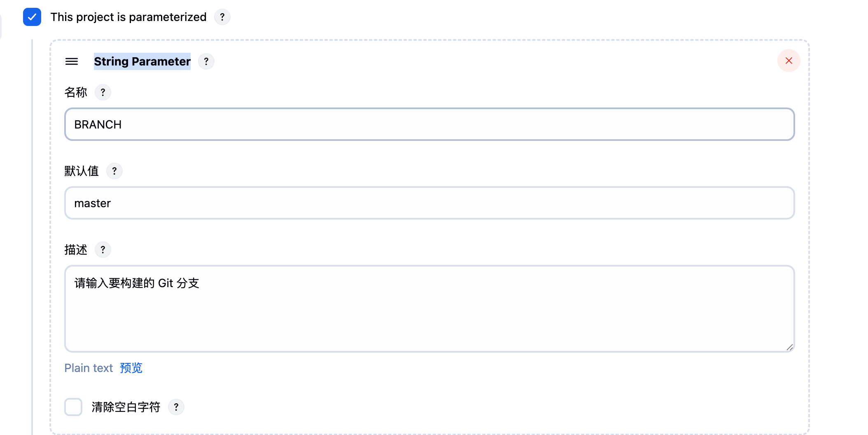Uncheck the 'This project is parameterized' checkbox
868x435 pixels.
[32, 17]
